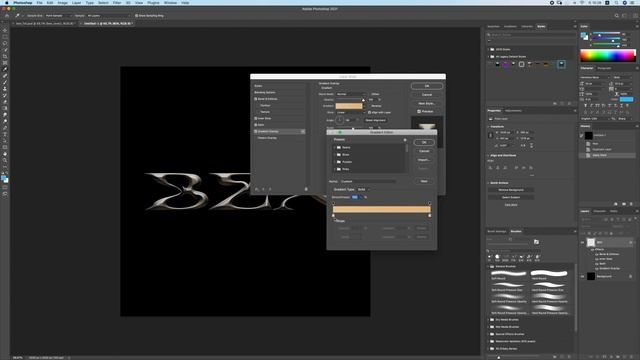Expand the Purples presets folder

tap(335, 162)
